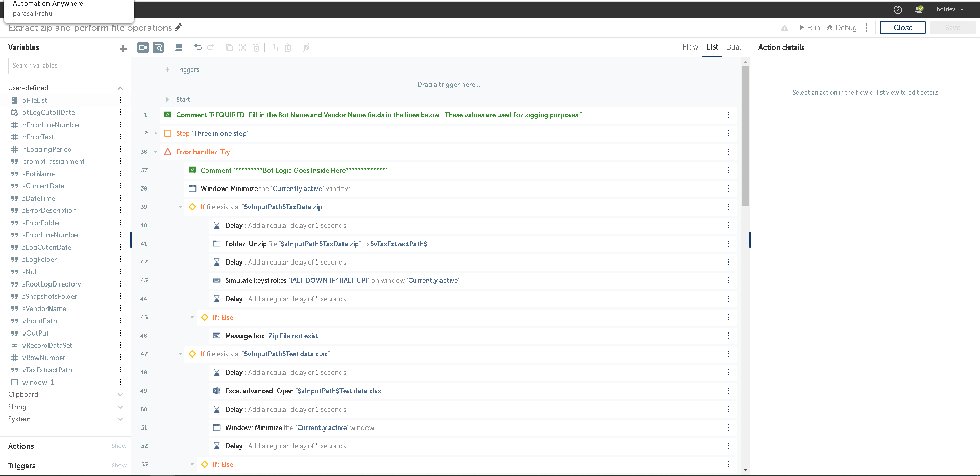
Task: Open options for Message box line
Action: [728, 336]
